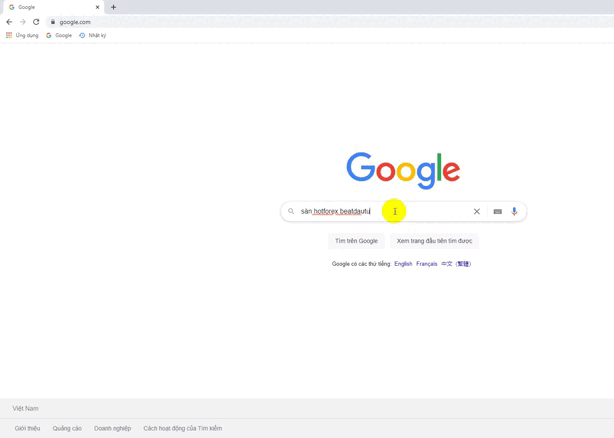Open the Nhật ký history bookmark
Screen dimensions: 614x438
[93, 35]
